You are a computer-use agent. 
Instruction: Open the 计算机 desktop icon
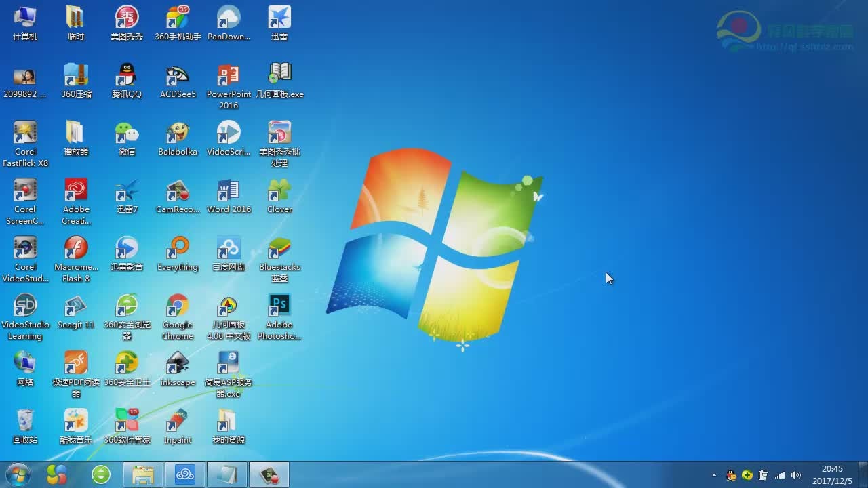(25, 24)
